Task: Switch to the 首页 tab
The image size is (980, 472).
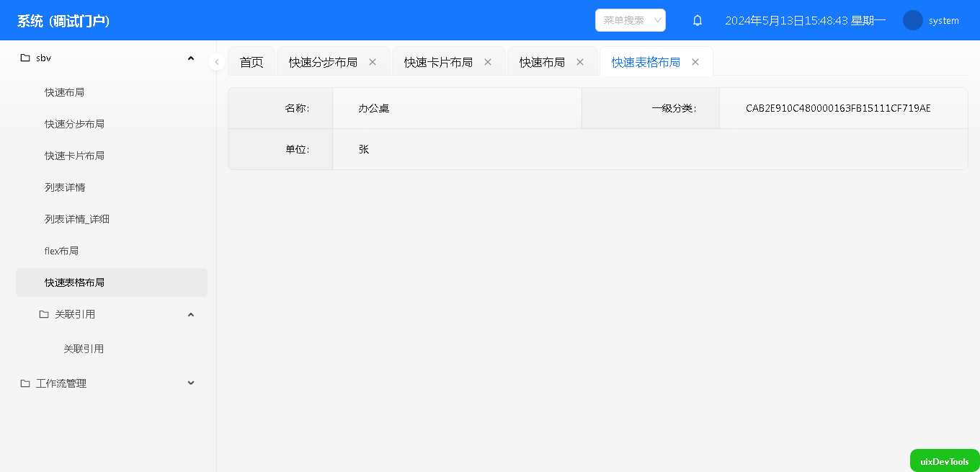Action: coord(251,63)
